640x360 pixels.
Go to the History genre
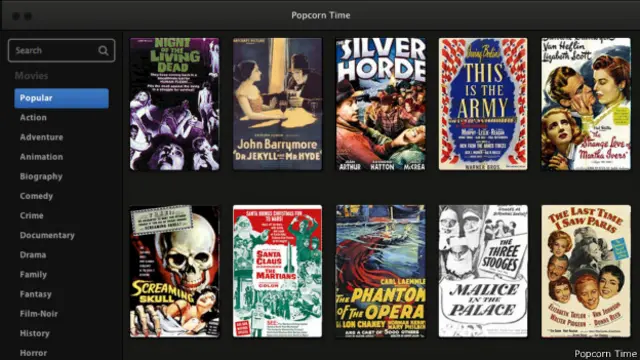pyautogui.click(x=35, y=333)
